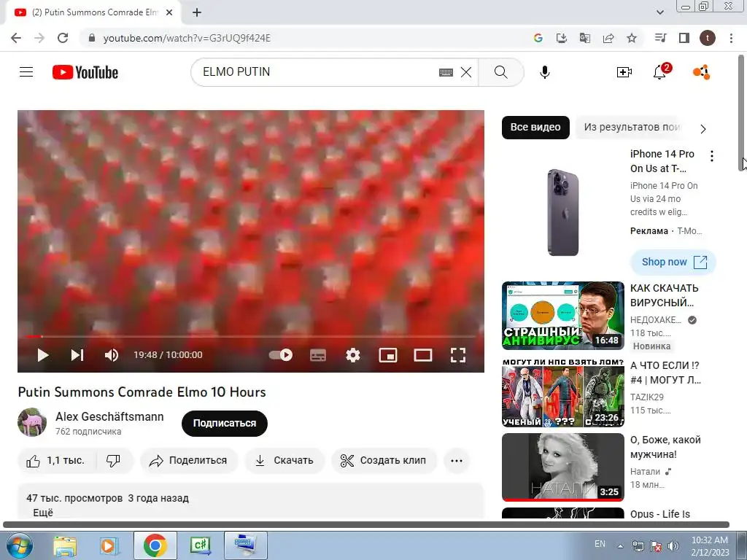This screenshot has width=747, height=560.
Task: Open the СТРАШНЫЙ АНТИВИРУС video thumbnail
Action: click(562, 316)
